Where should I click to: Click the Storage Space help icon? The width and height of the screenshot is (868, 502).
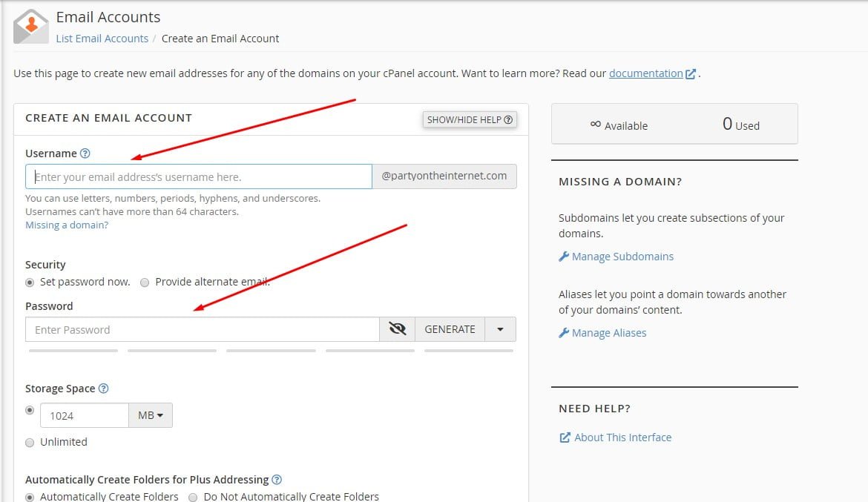(103, 389)
